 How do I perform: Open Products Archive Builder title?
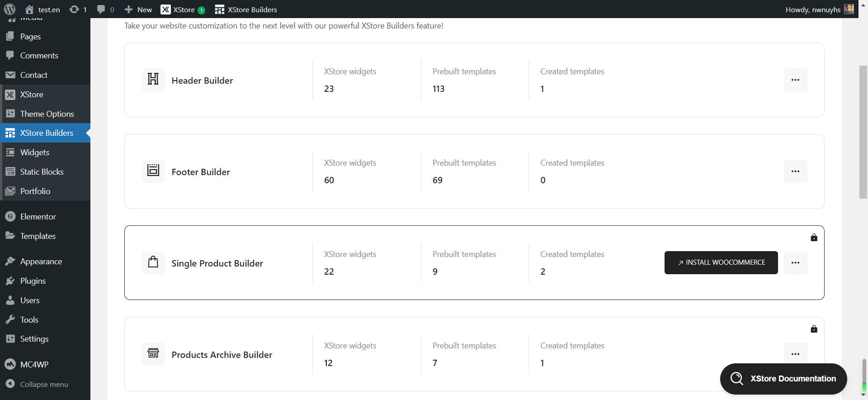[222, 355]
